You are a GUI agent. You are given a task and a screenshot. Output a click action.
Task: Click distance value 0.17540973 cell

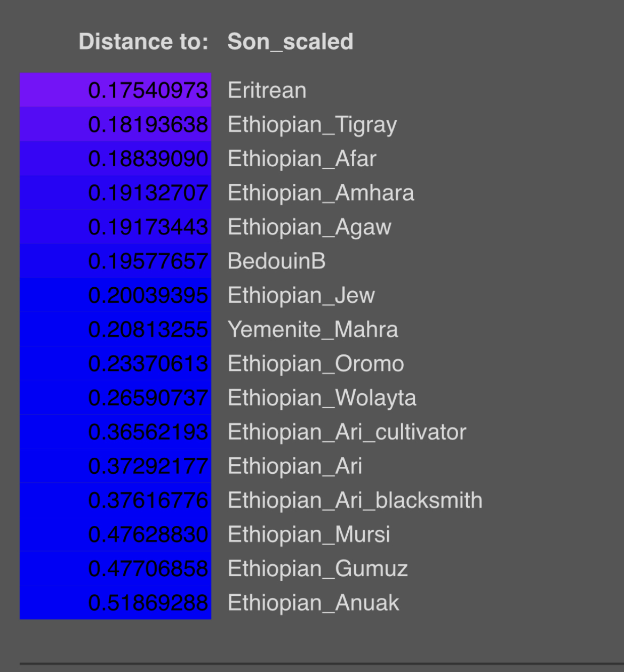116,90
